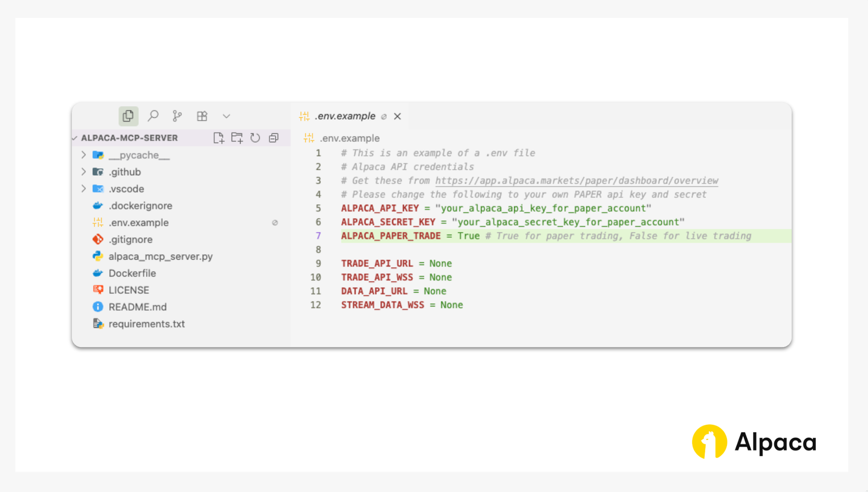This screenshot has width=868, height=492.
Task: Expand the .github folder
Action: [84, 171]
